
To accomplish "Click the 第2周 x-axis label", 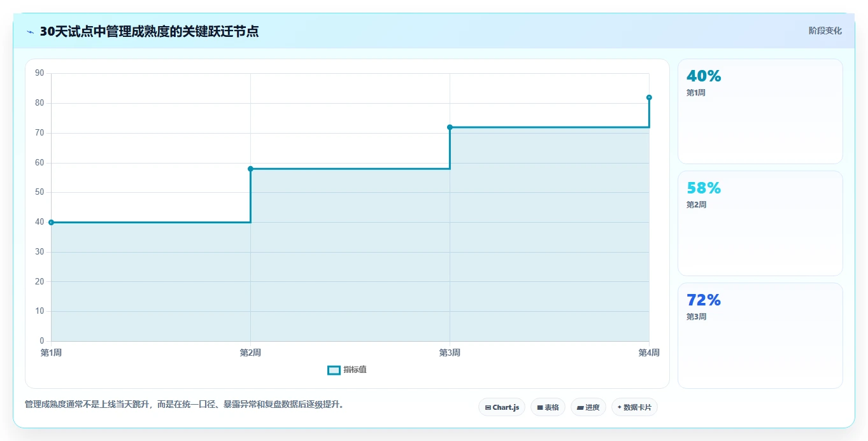I will tap(250, 353).
